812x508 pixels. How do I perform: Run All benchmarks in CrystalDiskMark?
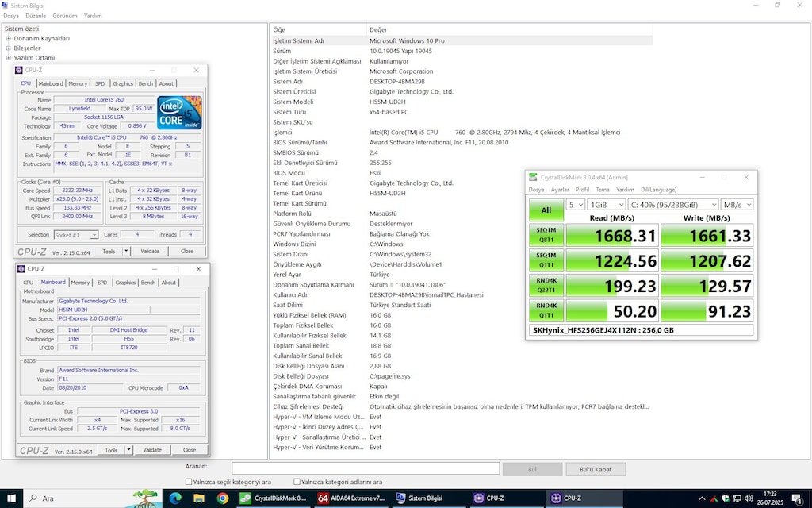click(x=546, y=210)
